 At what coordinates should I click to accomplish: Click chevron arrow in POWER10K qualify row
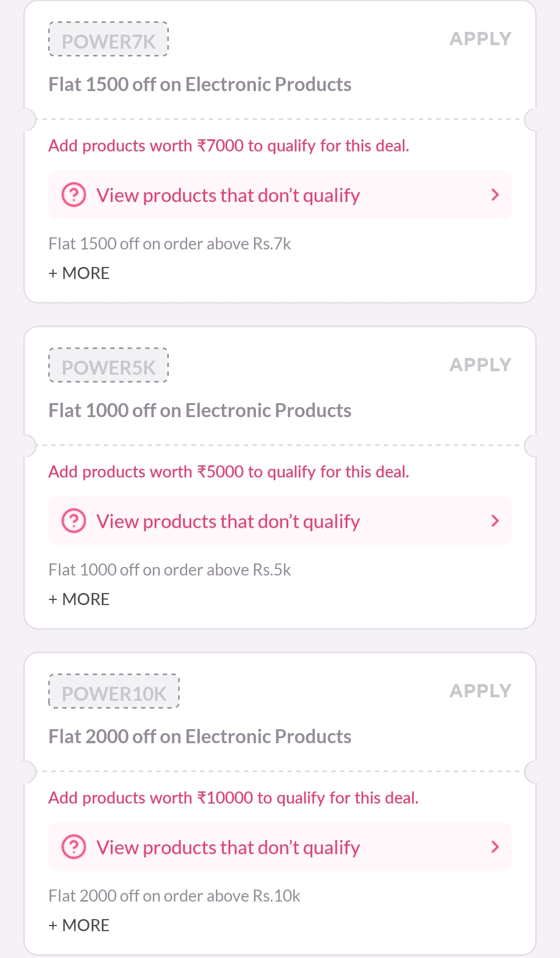(495, 847)
